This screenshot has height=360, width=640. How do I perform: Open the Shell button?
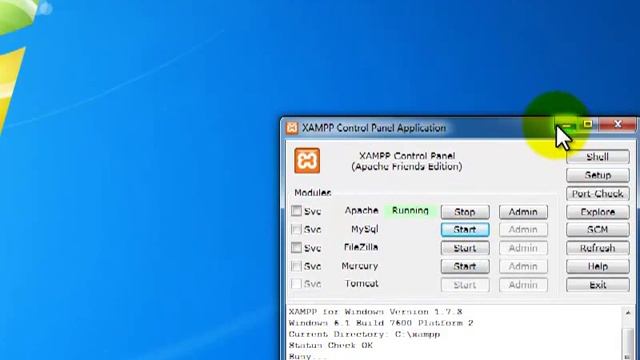click(598, 157)
